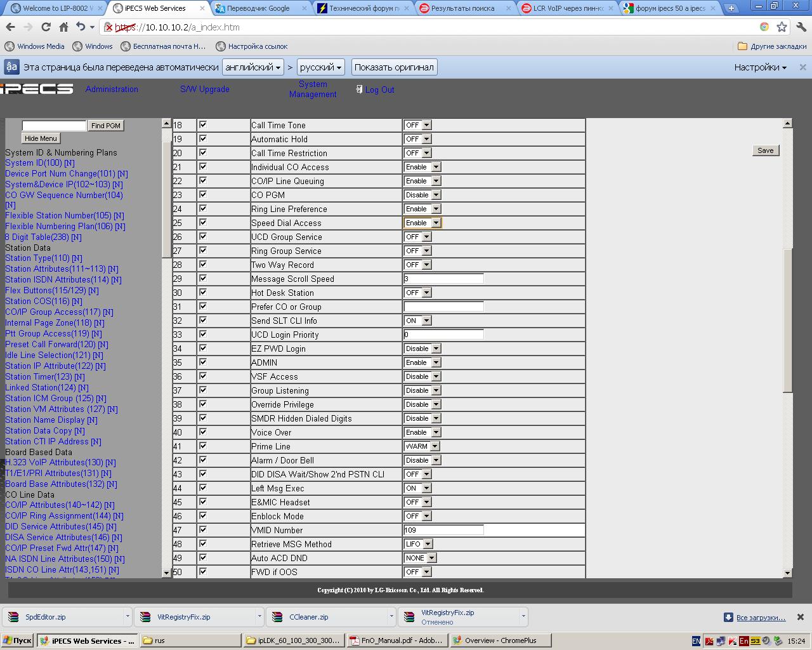
Task: Close the downloads bar
Action: coord(800,617)
